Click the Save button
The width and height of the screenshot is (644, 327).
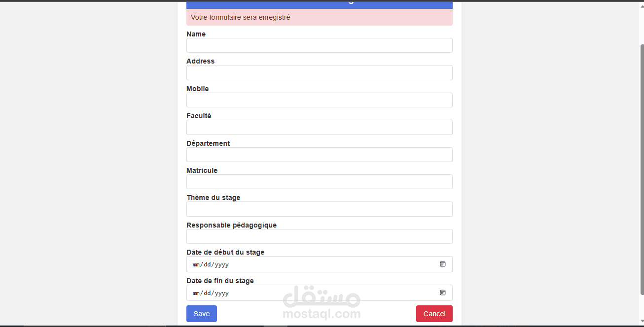pyautogui.click(x=202, y=314)
